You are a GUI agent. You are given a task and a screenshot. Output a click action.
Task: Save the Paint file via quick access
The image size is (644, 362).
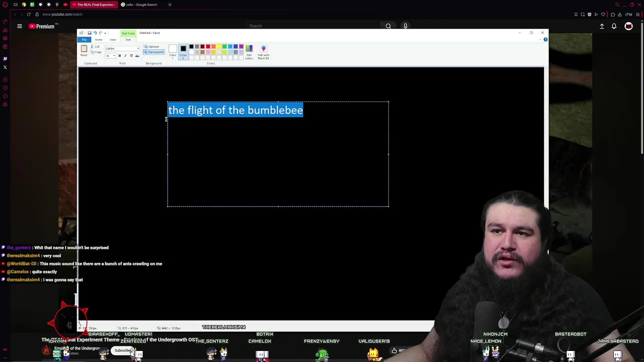point(90,33)
